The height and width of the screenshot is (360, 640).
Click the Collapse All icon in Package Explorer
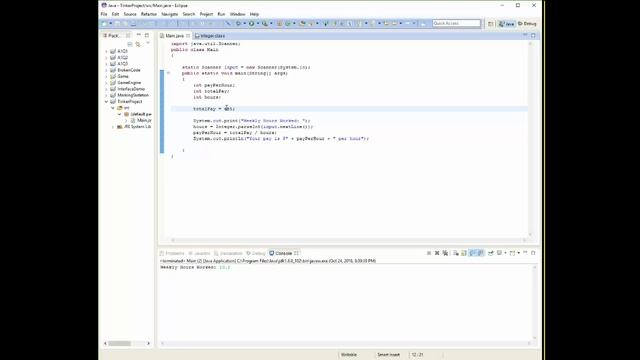pyautogui.click(x=130, y=44)
